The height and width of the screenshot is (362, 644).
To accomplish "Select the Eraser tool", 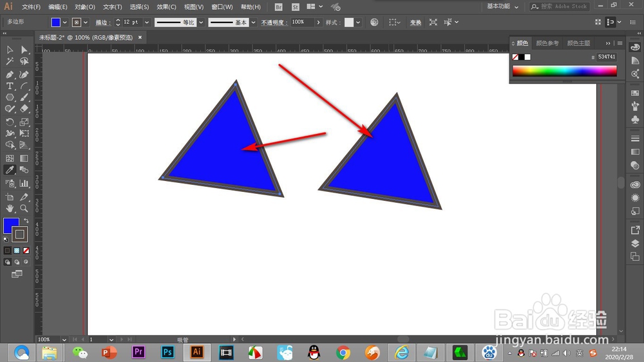I will (24, 109).
